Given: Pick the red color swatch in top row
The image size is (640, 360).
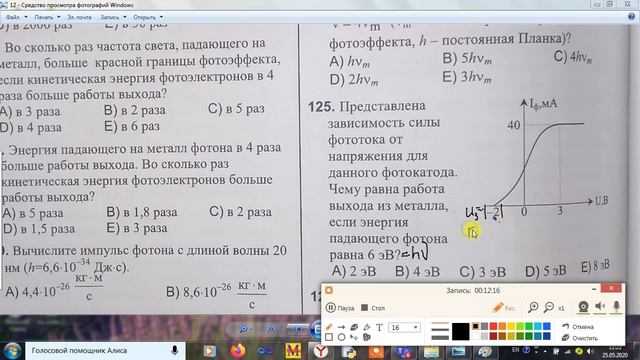Looking at the screenshot, I should [493, 326].
